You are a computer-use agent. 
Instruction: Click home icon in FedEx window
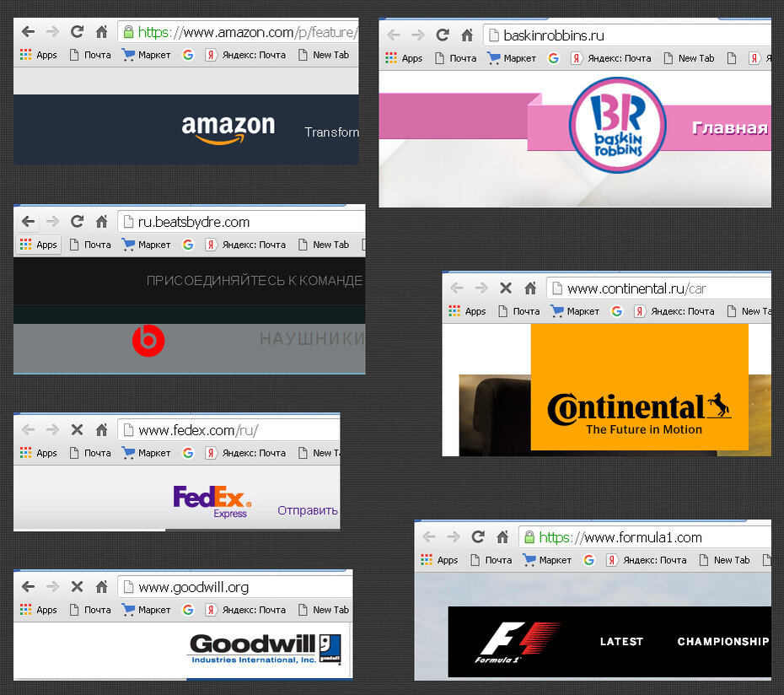101,430
